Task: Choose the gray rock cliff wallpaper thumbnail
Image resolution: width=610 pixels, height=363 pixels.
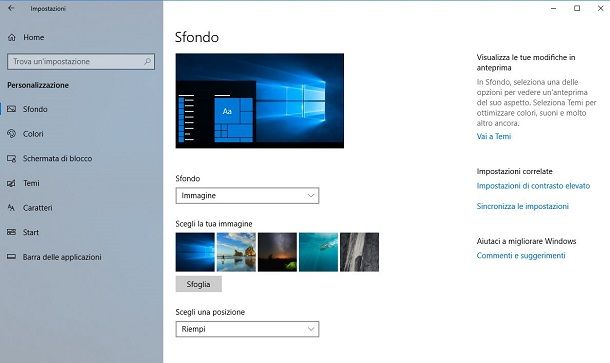Action: click(x=359, y=252)
